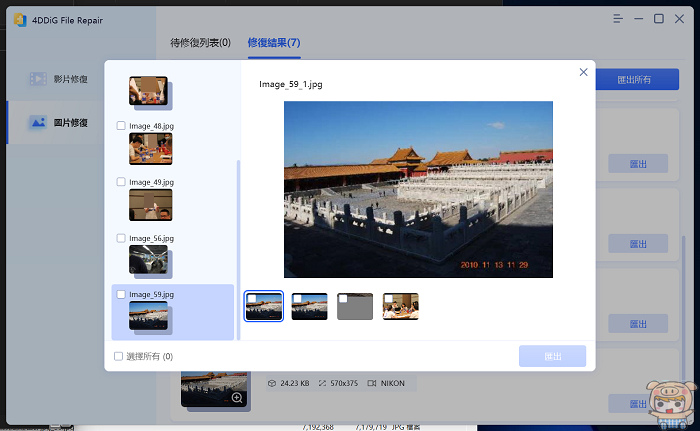Check the Image_48.jpg checkbox
Viewport: 700px width, 431px height.
click(x=121, y=126)
